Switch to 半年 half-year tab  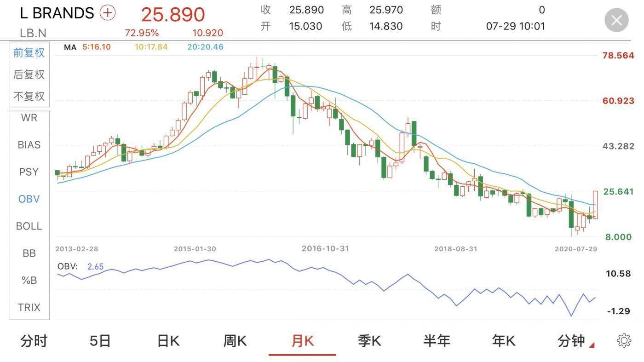pyautogui.click(x=437, y=341)
